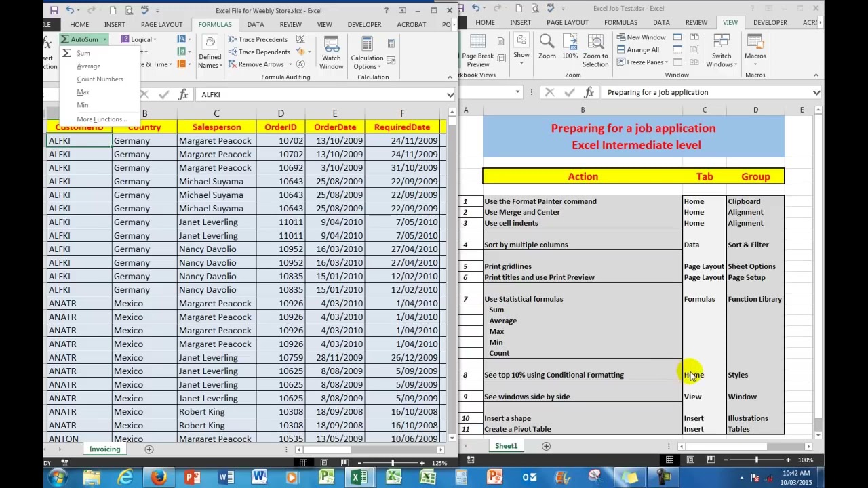Open Freeze Panes dropdown

[x=642, y=62]
